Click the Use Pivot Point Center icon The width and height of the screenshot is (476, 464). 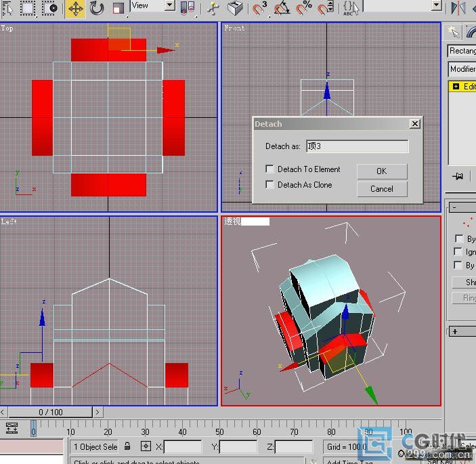(188, 8)
